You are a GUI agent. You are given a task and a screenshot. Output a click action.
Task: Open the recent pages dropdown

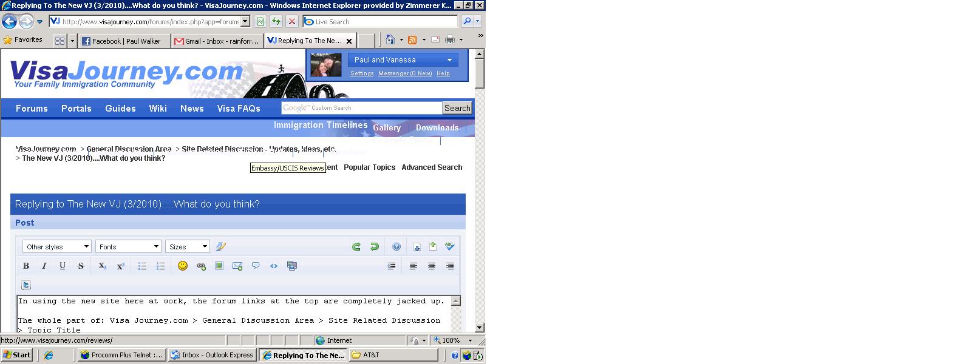coord(40,21)
